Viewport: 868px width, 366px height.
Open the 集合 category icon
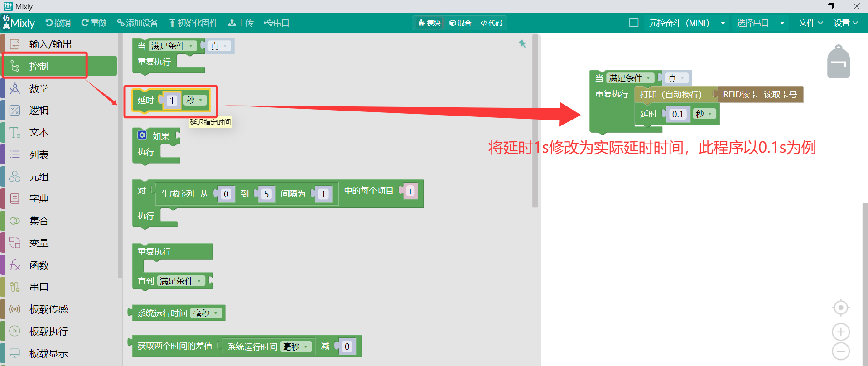pos(15,221)
